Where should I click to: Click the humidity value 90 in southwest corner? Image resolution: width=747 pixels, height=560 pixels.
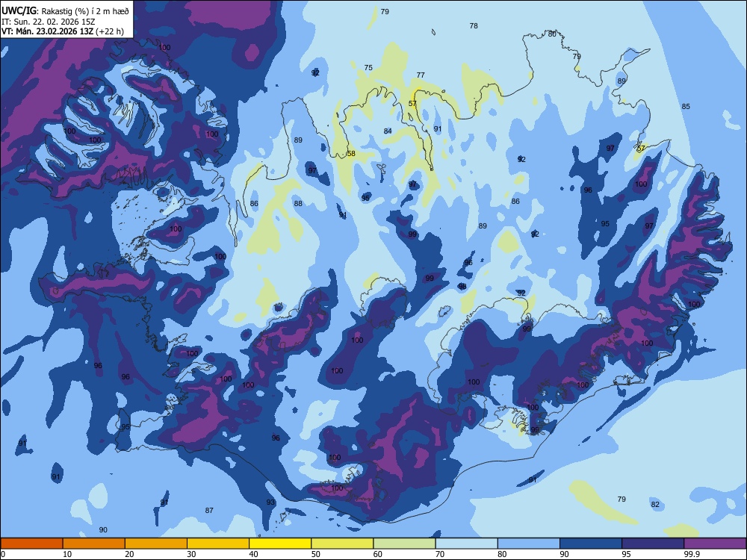point(103,529)
